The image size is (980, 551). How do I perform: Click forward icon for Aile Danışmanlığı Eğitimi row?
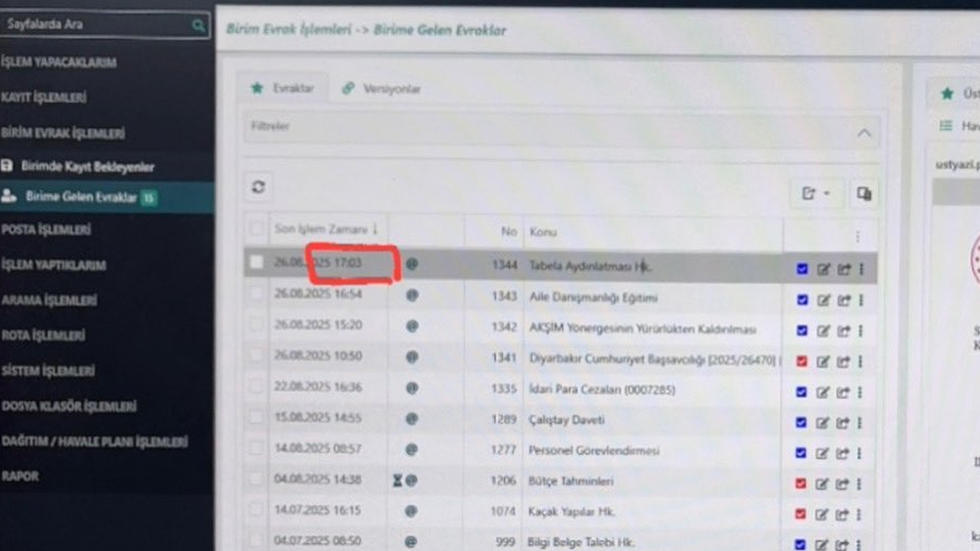tap(844, 301)
